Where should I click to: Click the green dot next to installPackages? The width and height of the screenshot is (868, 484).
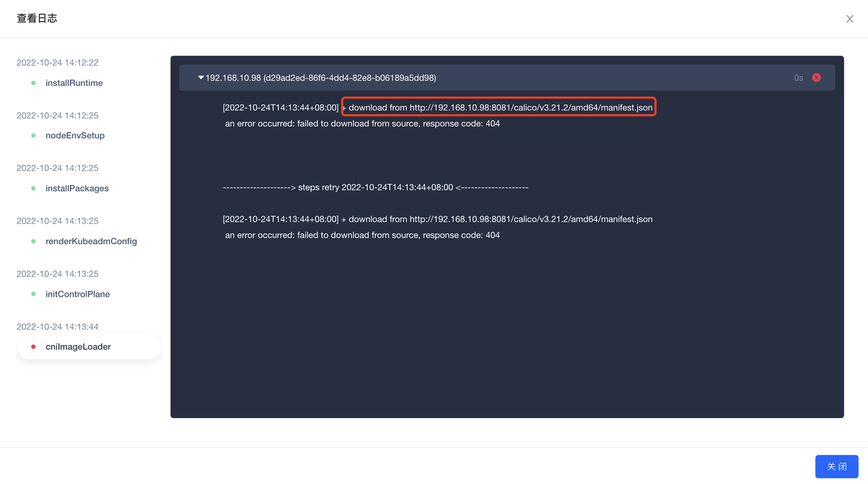pyautogui.click(x=33, y=188)
